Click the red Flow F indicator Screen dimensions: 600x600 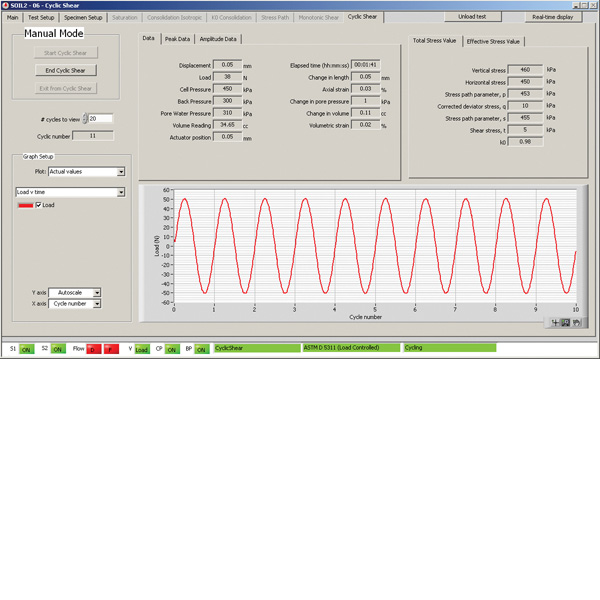111,349
